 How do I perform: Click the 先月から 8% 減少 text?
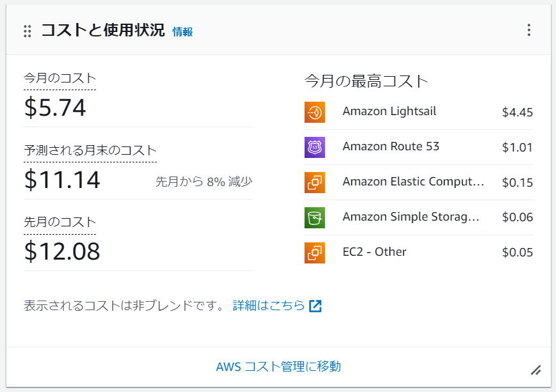(x=204, y=182)
